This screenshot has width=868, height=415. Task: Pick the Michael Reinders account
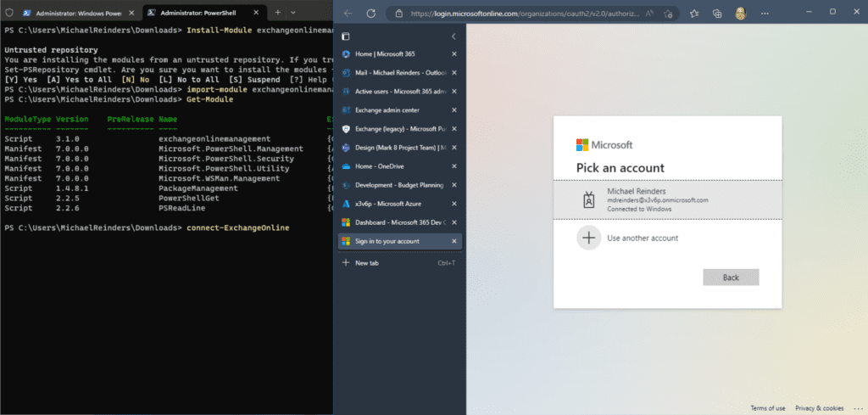pos(668,199)
